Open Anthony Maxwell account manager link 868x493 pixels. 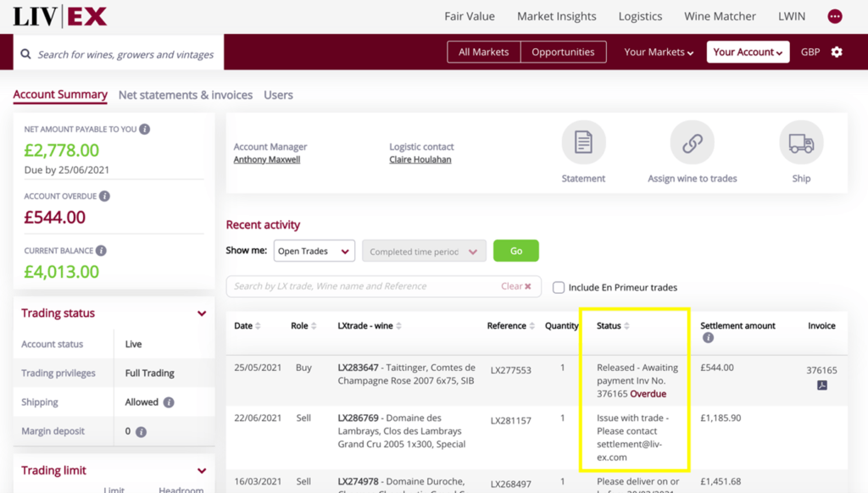click(267, 159)
